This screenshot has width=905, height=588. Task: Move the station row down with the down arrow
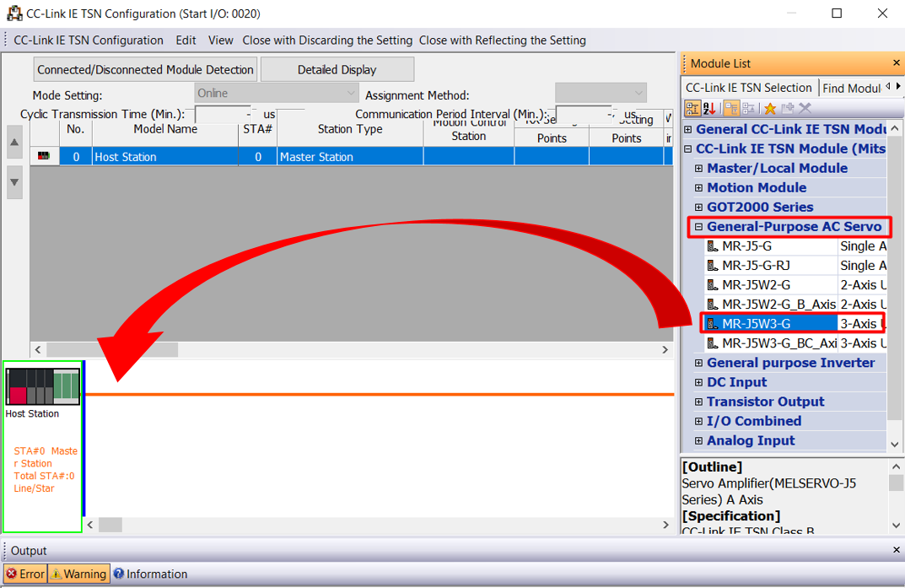point(14,182)
